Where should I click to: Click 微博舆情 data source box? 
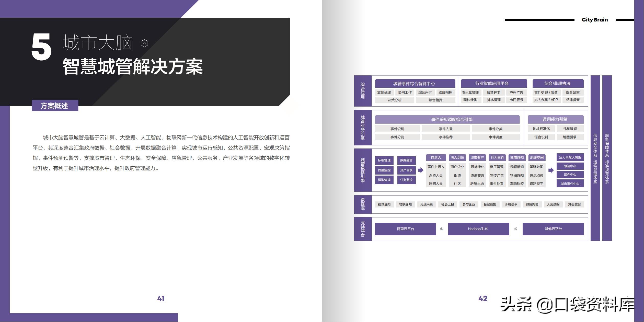tap(532, 204)
